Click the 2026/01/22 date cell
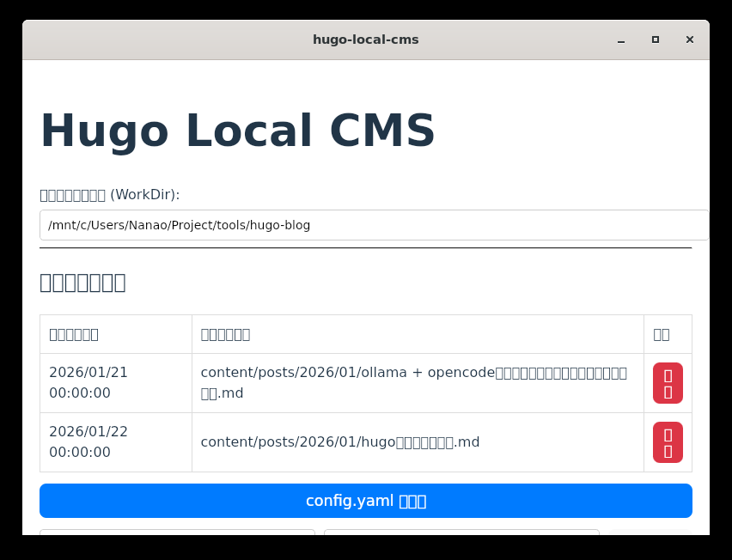This screenshot has height=560, width=732. coord(88,442)
